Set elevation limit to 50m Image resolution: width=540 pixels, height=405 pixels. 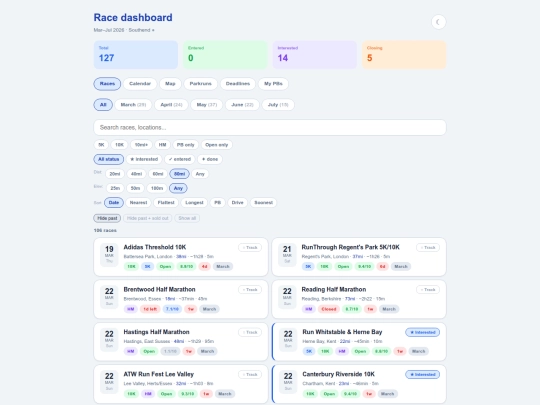coord(135,188)
